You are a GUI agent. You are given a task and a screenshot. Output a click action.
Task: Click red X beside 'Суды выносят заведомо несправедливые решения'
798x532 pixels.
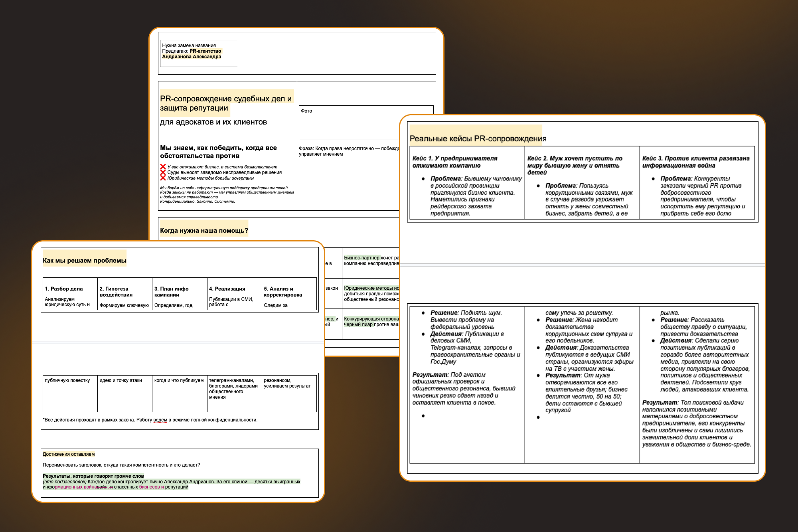163,172
